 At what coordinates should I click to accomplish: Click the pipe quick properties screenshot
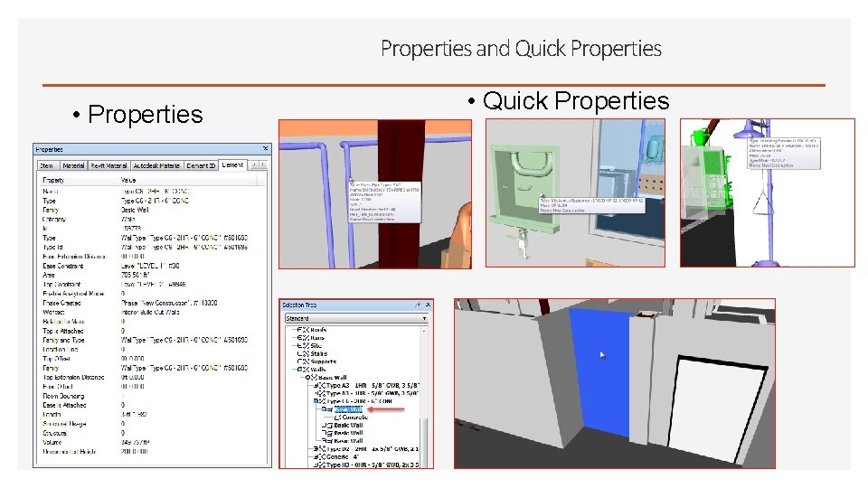tap(375, 194)
